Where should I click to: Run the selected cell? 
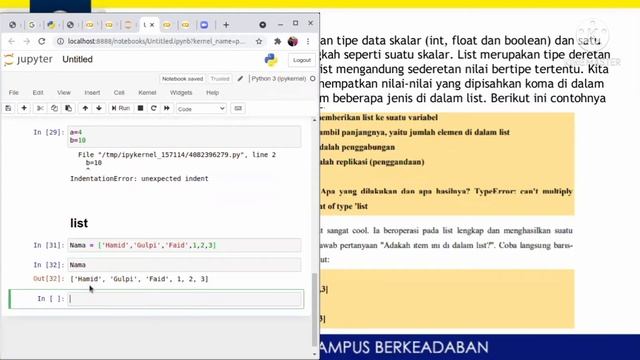pos(121,108)
